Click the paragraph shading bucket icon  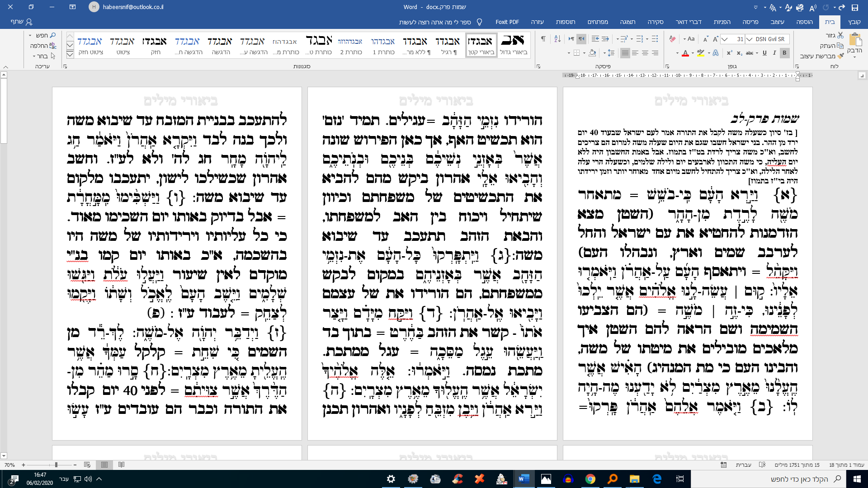pyautogui.click(x=592, y=53)
